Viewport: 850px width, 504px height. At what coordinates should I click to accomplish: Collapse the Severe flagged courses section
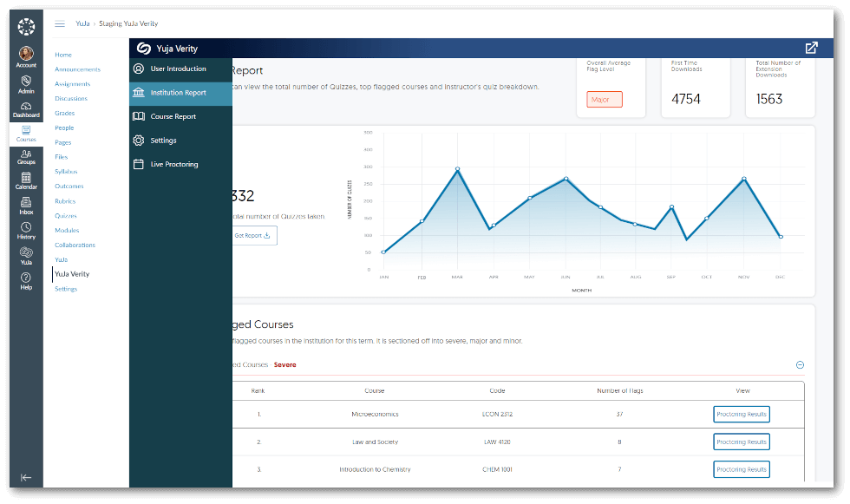tap(800, 365)
